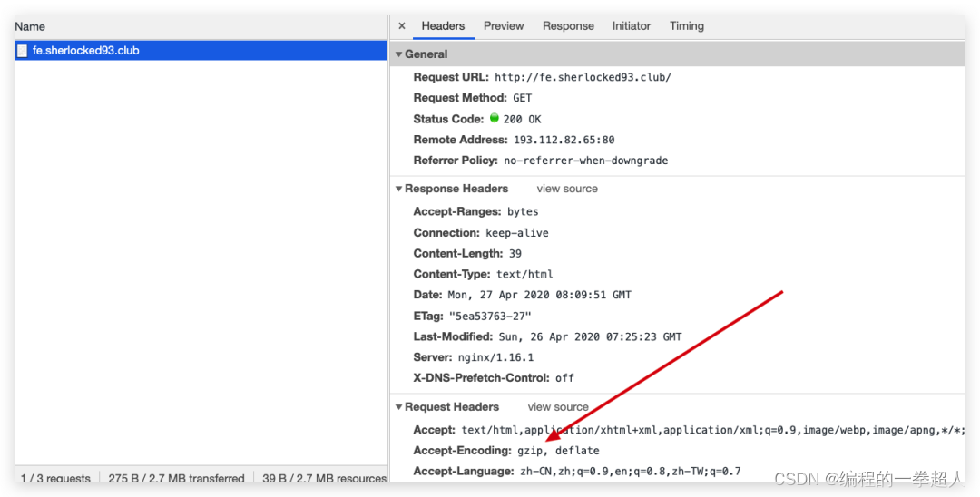Open the Response tab
The height and width of the screenshot is (497, 980).
(x=568, y=26)
